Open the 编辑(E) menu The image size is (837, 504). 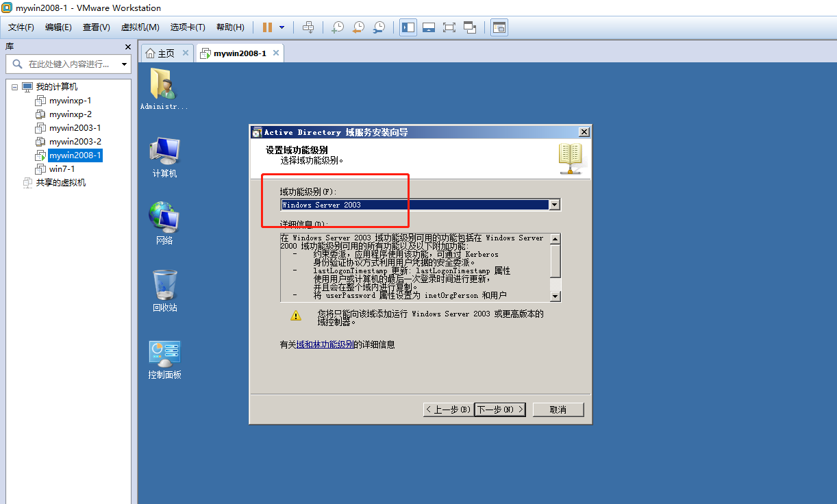coord(58,27)
